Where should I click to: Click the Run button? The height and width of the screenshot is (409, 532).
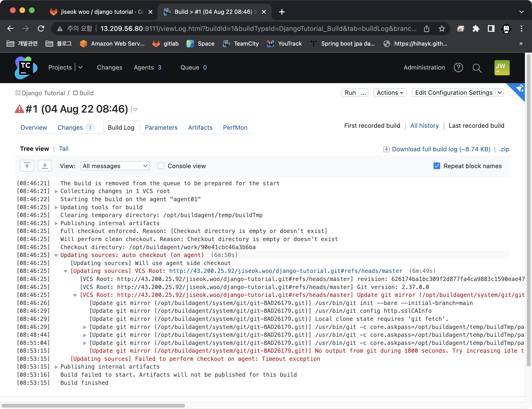[350, 93]
